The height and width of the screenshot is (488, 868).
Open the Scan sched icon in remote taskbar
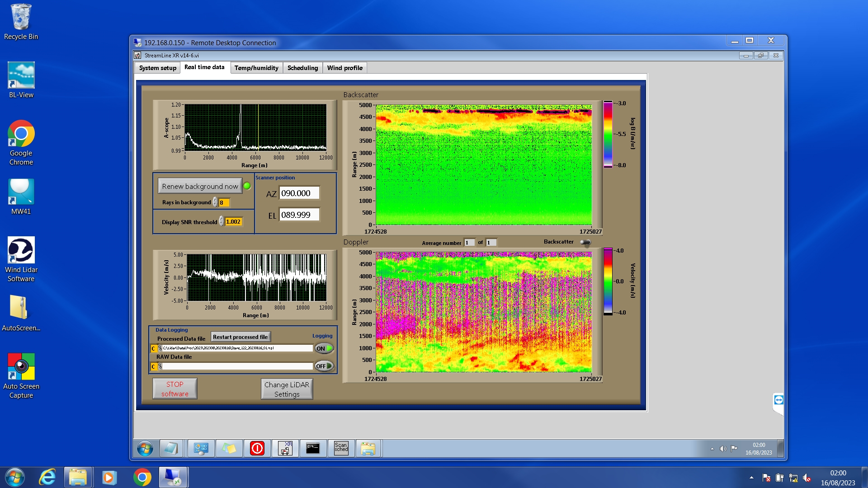pos(341,448)
